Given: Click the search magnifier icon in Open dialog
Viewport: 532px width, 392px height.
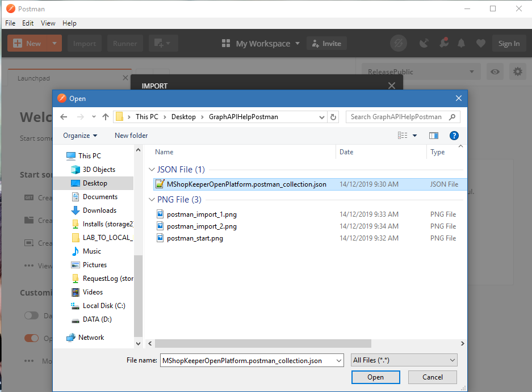Looking at the screenshot, I should 452,117.
